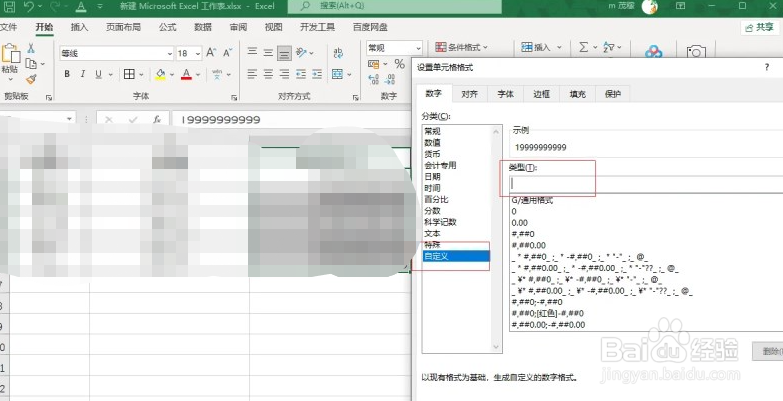Switch to the 数据 ribbon tab
783x401 pixels.
click(202, 27)
